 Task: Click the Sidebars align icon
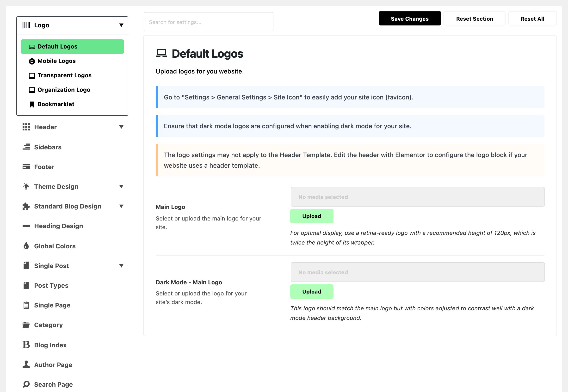[26, 147]
